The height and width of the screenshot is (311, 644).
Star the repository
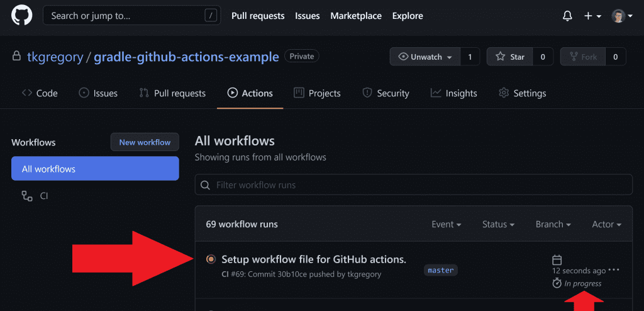[x=510, y=57]
